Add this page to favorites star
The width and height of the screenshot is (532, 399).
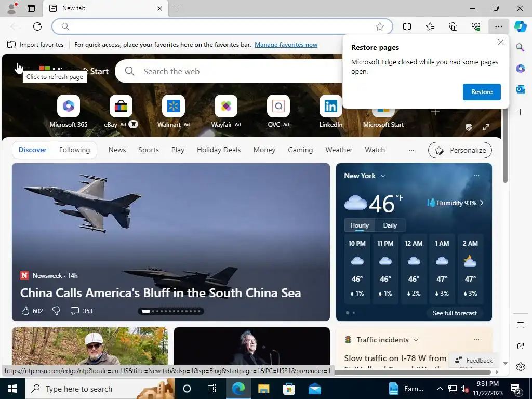380,26
